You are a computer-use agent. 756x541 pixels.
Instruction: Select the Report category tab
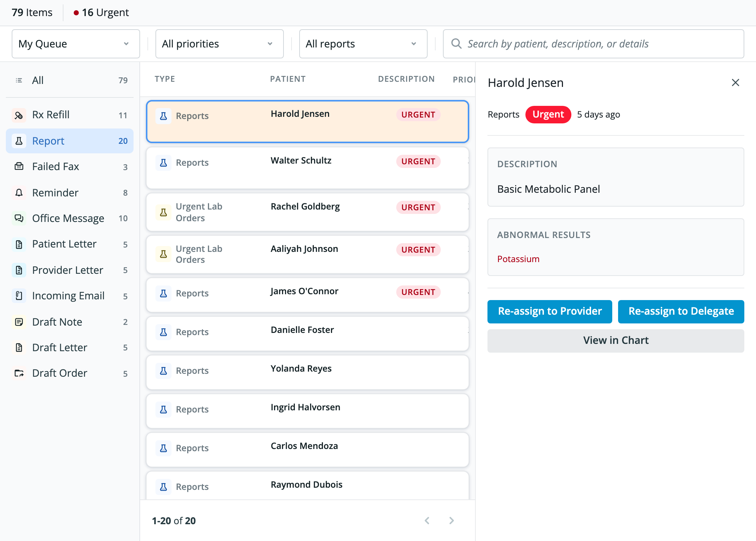pos(70,141)
